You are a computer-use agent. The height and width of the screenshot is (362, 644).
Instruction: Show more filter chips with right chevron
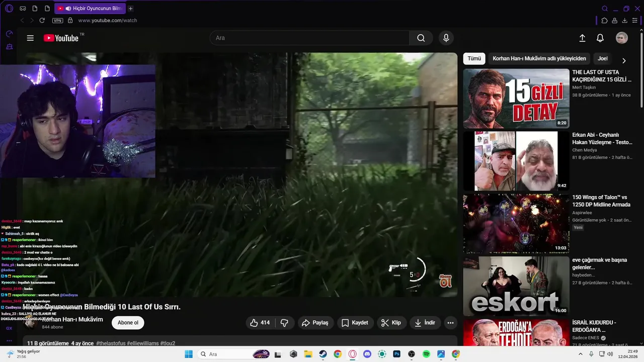click(x=624, y=60)
